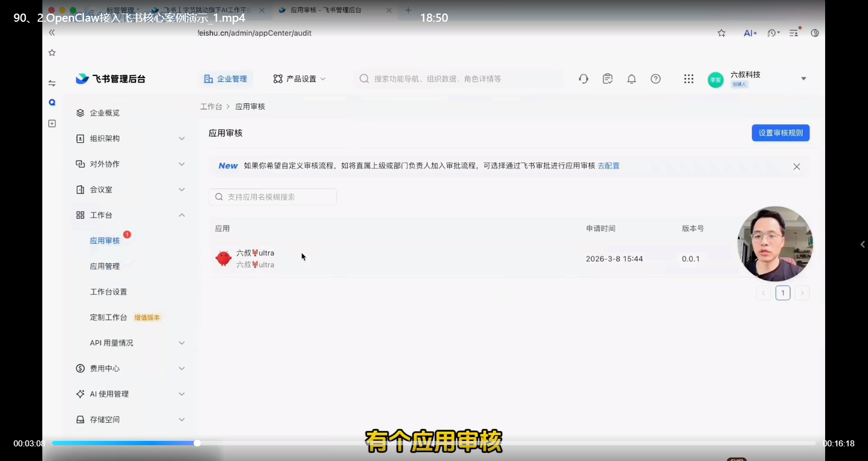Select 应用审核 in the sidebar
This screenshot has height=461, width=868.
coord(105,241)
